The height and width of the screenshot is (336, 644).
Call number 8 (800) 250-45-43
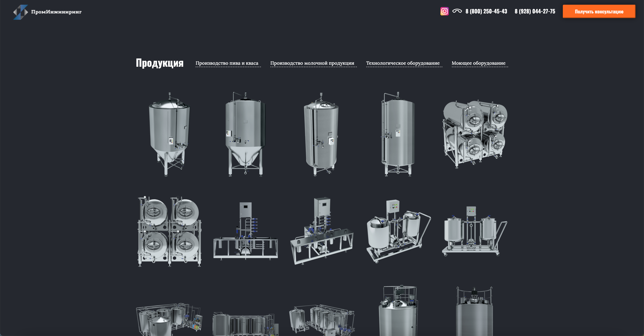coord(486,11)
